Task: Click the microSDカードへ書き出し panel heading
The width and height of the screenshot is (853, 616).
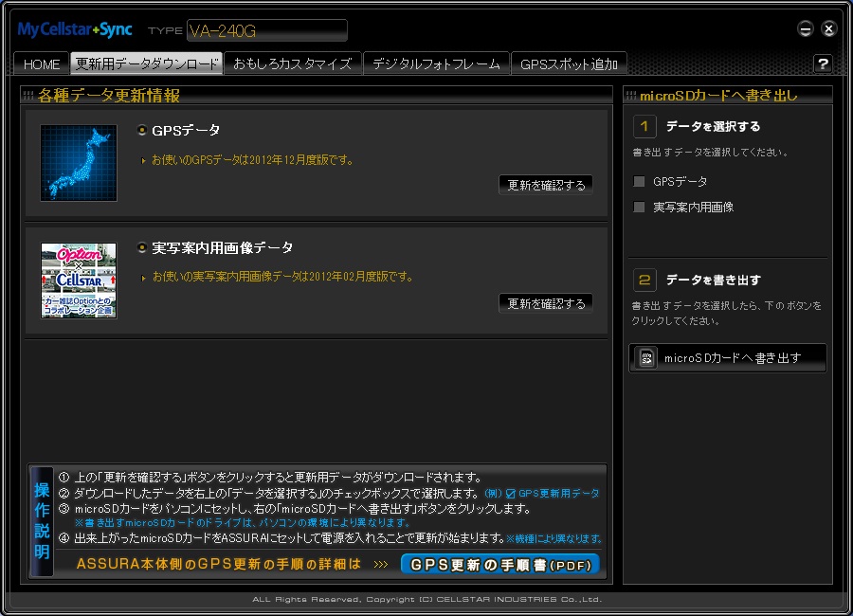Action: (718, 96)
